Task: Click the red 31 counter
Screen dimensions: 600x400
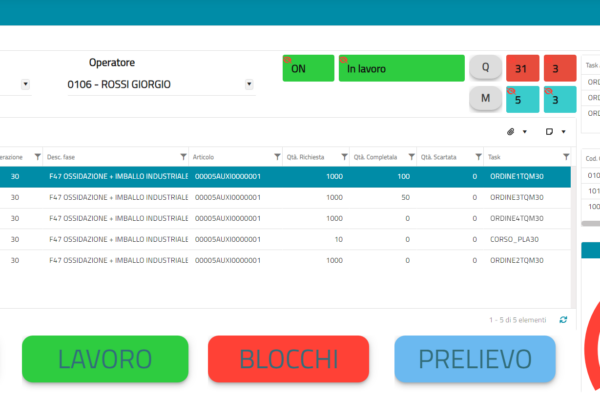Action: point(523,68)
